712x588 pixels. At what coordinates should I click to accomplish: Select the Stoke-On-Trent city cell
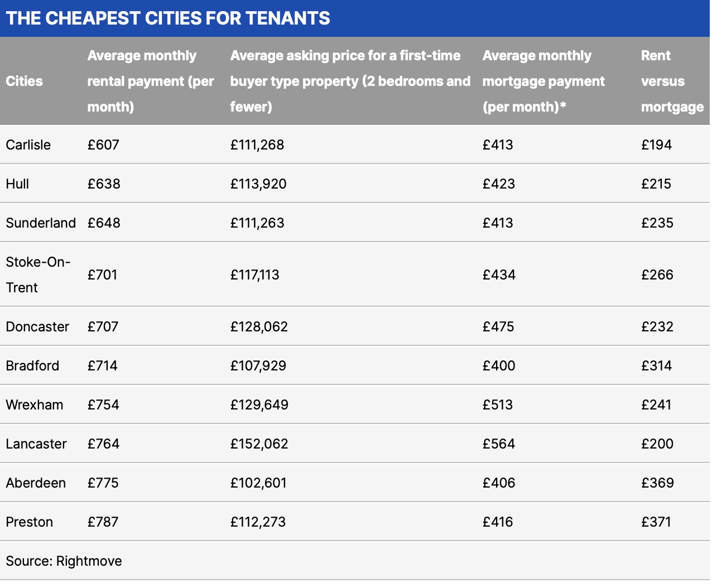point(38,274)
